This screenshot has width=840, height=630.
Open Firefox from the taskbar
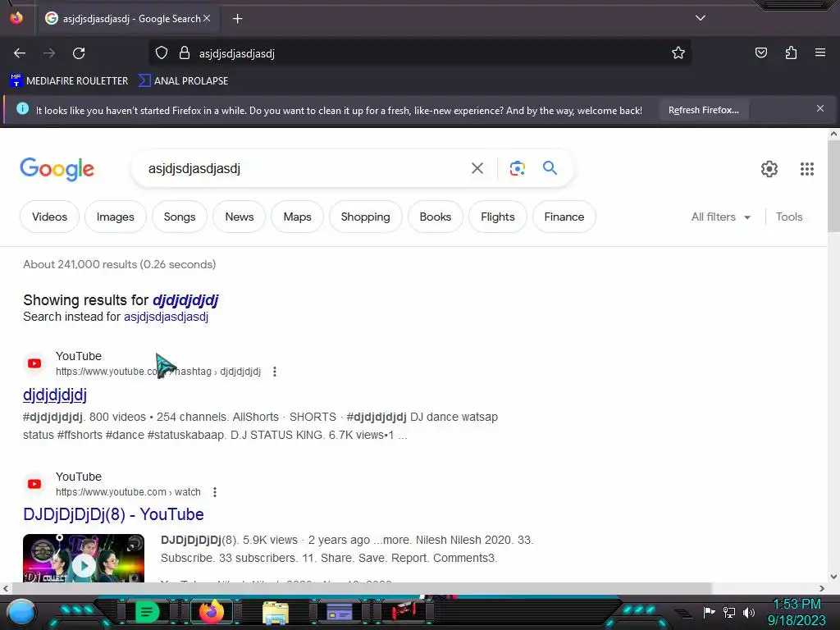[212, 612]
